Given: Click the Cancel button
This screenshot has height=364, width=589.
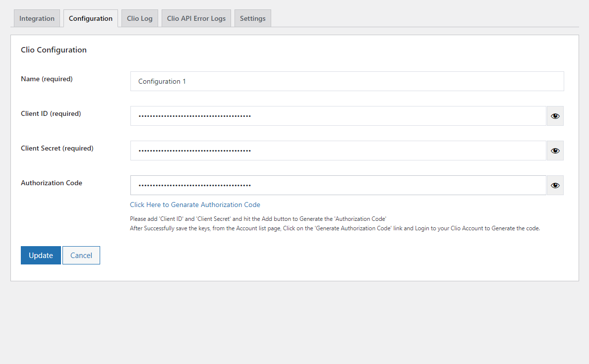Looking at the screenshot, I should [81, 255].
